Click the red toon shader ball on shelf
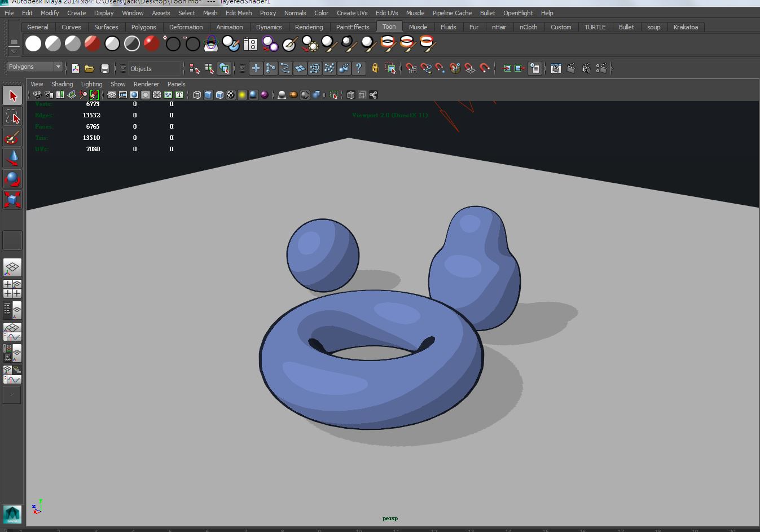The width and height of the screenshot is (760, 532). click(x=92, y=43)
